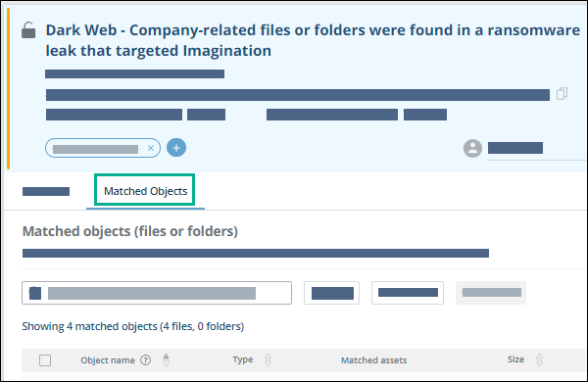Viewport: 588px width, 382px height.
Task: Click the user avatar assignee icon
Action: (x=472, y=148)
